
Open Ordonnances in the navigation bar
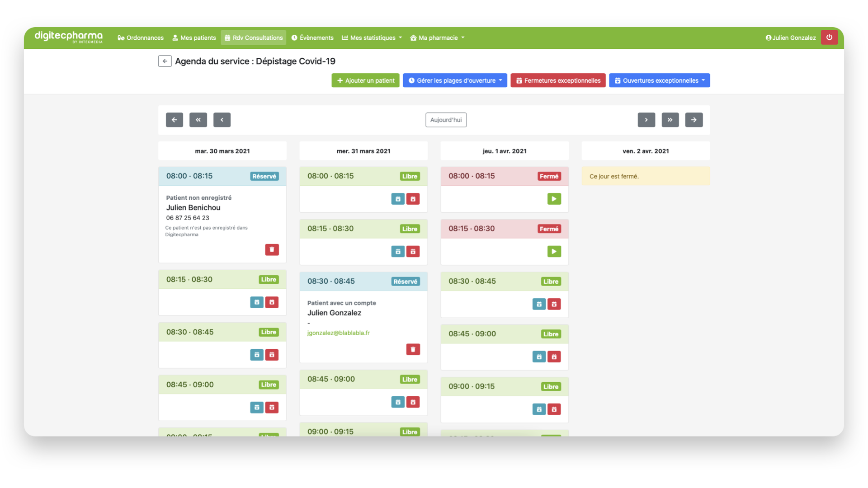pos(141,38)
